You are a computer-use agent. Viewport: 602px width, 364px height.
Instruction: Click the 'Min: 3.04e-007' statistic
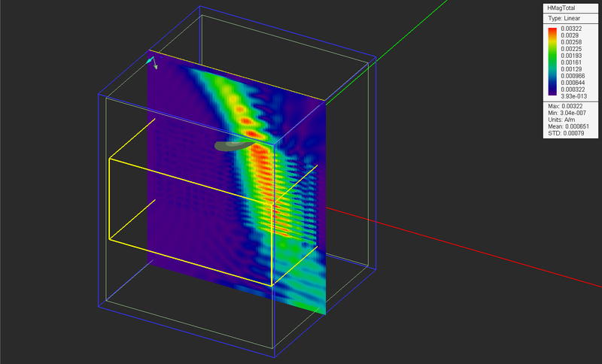pyautogui.click(x=567, y=113)
